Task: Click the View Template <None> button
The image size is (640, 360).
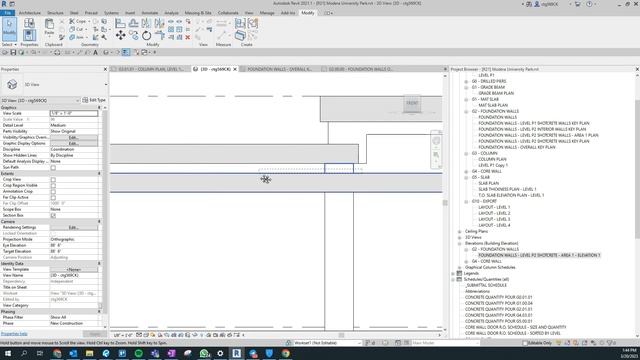Action: (73, 269)
